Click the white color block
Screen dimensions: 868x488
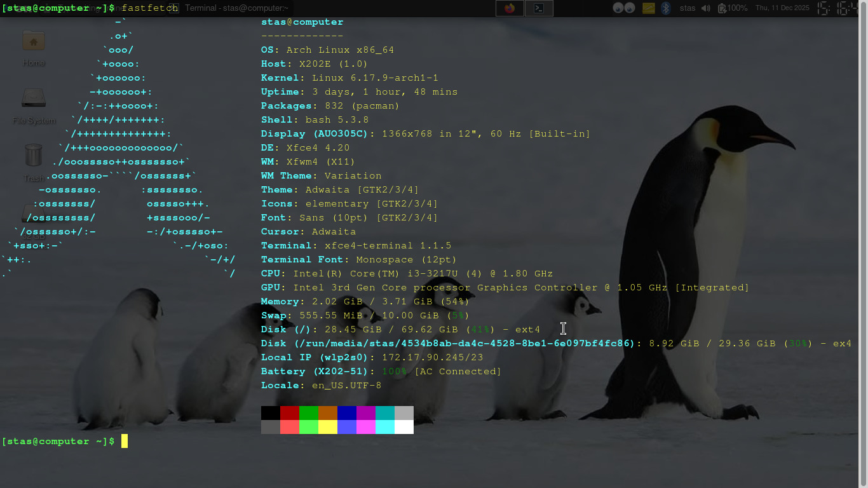(x=404, y=427)
